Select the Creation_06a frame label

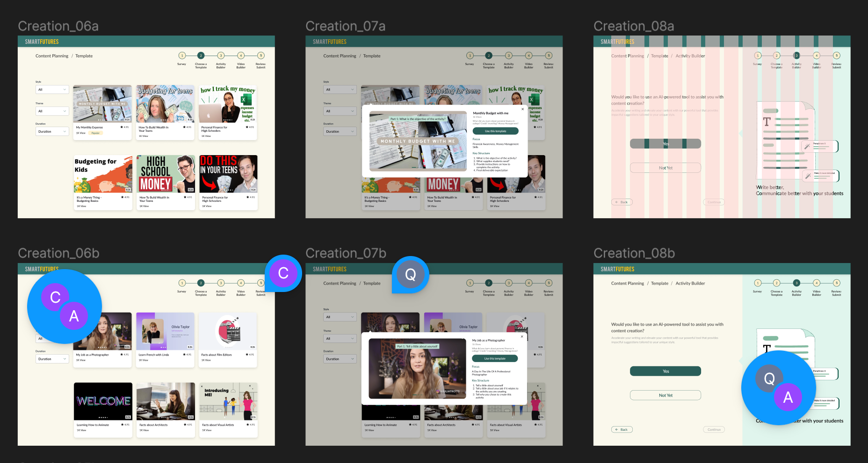pos(58,26)
